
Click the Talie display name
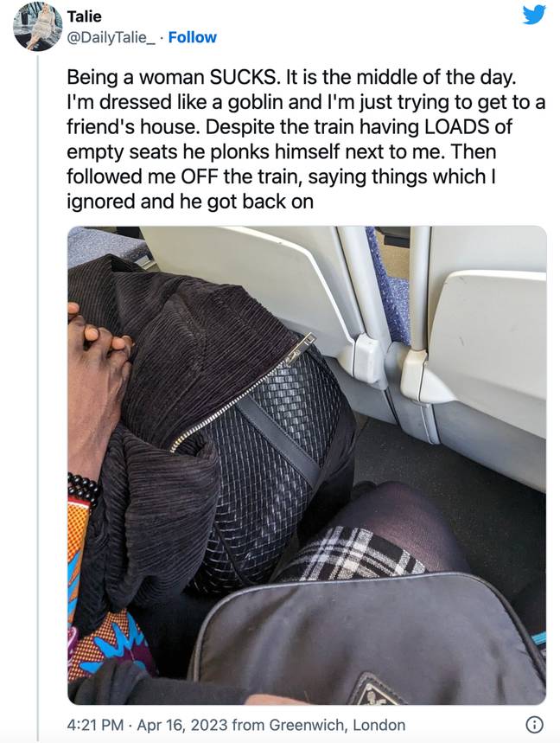[x=84, y=16]
